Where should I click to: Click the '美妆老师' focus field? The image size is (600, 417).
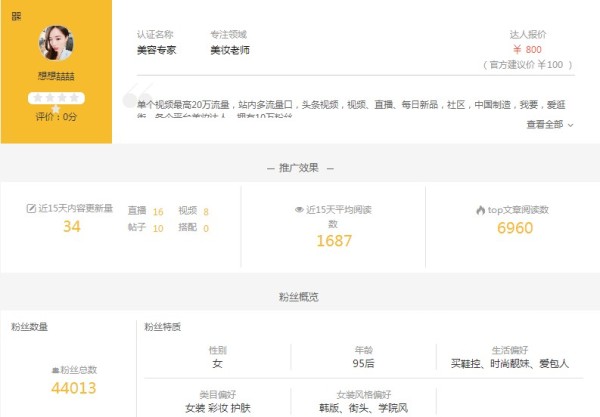click(230, 50)
